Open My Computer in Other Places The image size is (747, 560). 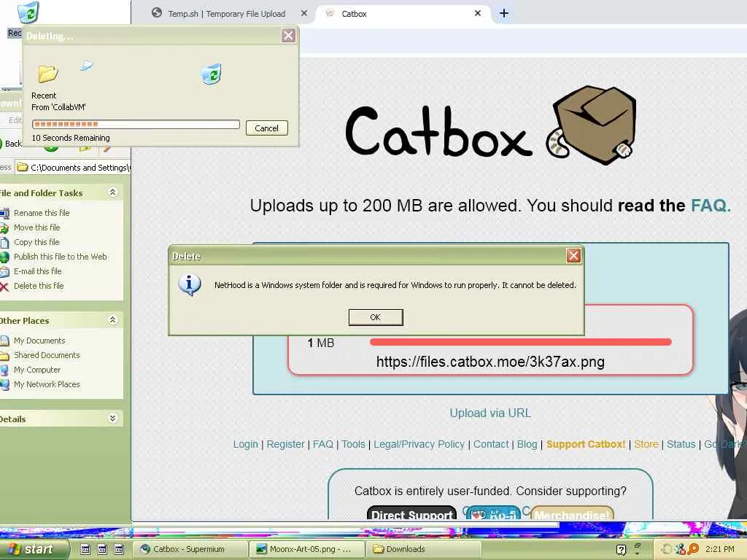(x=37, y=370)
